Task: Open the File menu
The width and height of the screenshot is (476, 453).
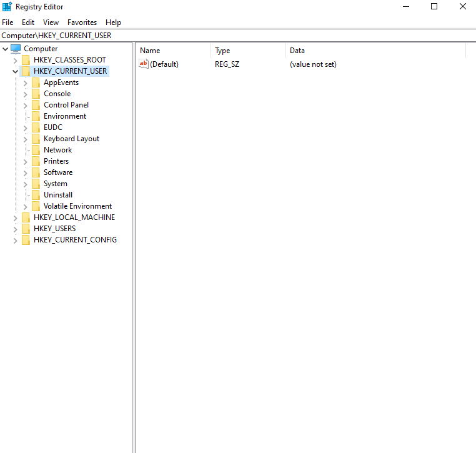Action: click(7, 22)
